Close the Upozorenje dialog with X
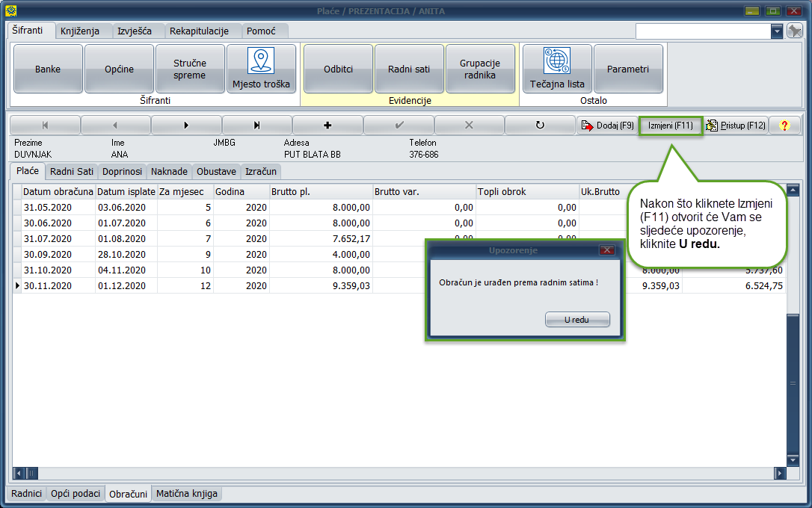The height and width of the screenshot is (508, 812). (607, 250)
